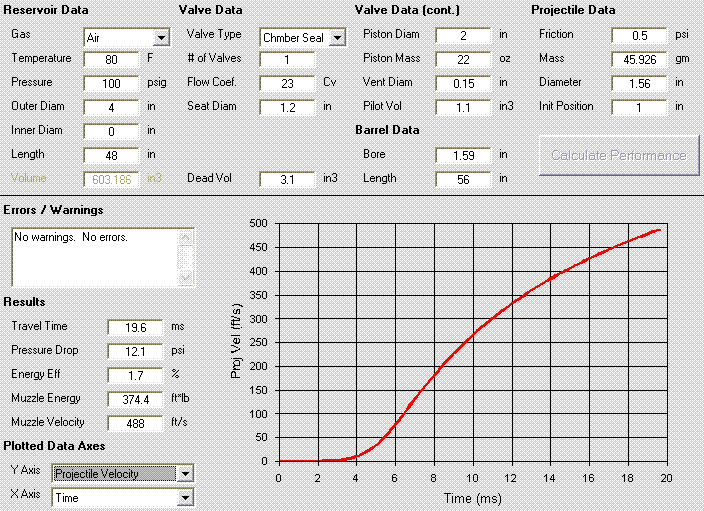
Task: Select the Piston Mass field showing 22
Action: (463, 59)
